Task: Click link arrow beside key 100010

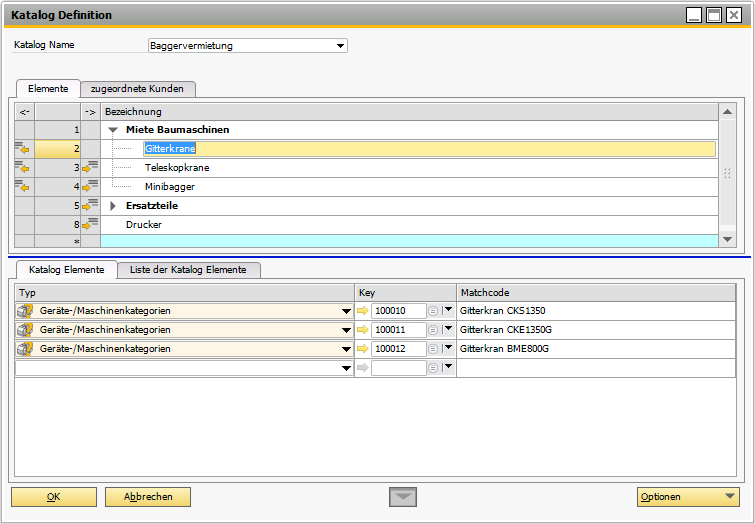Action: coord(363,311)
